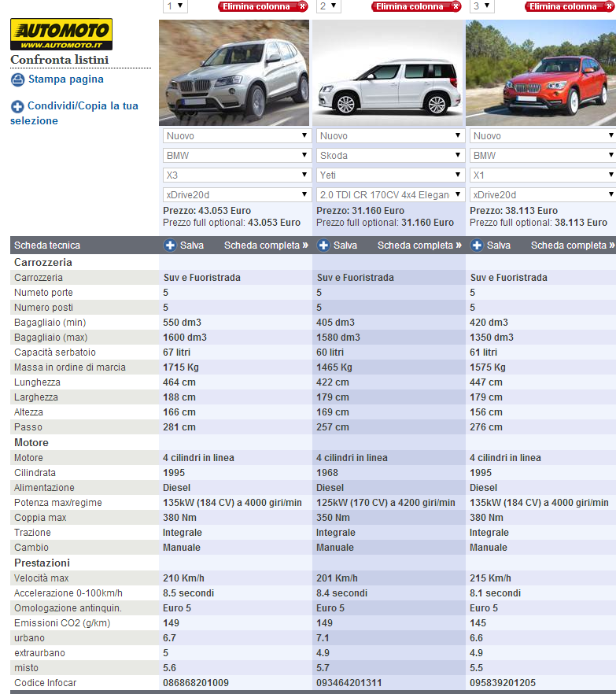Click the Bagagliaio (min) row label
616x694 pixels.
(50, 323)
